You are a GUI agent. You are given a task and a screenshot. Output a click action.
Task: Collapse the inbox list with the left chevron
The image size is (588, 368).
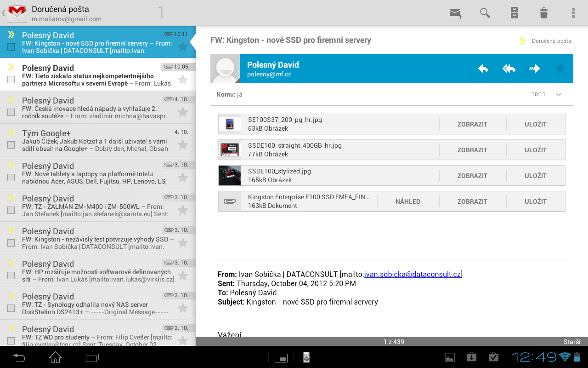[3, 13]
